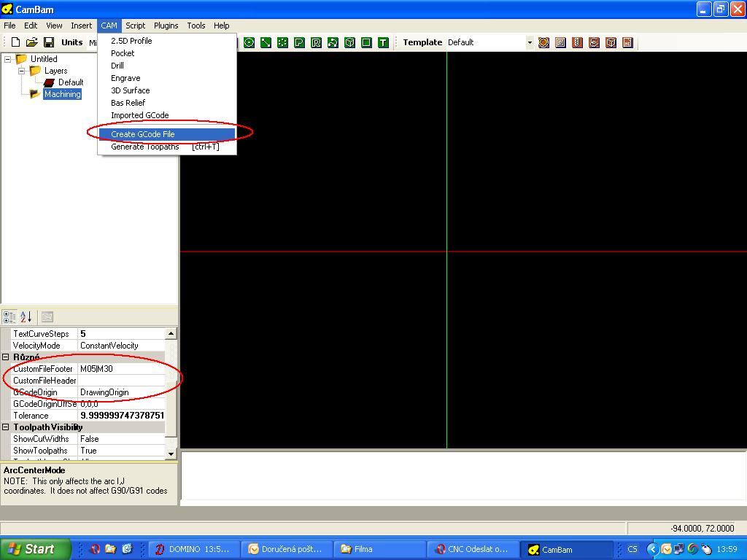Open the Template dropdown
The image size is (747, 560).
click(530, 42)
